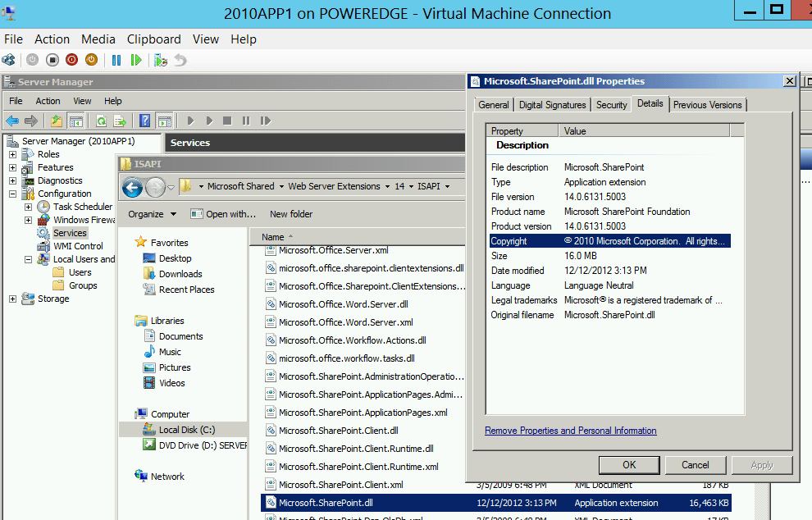Click Server Manager Back arrow icon
Image resolution: width=812 pixels, height=520 pixels.
coord(12,121)
